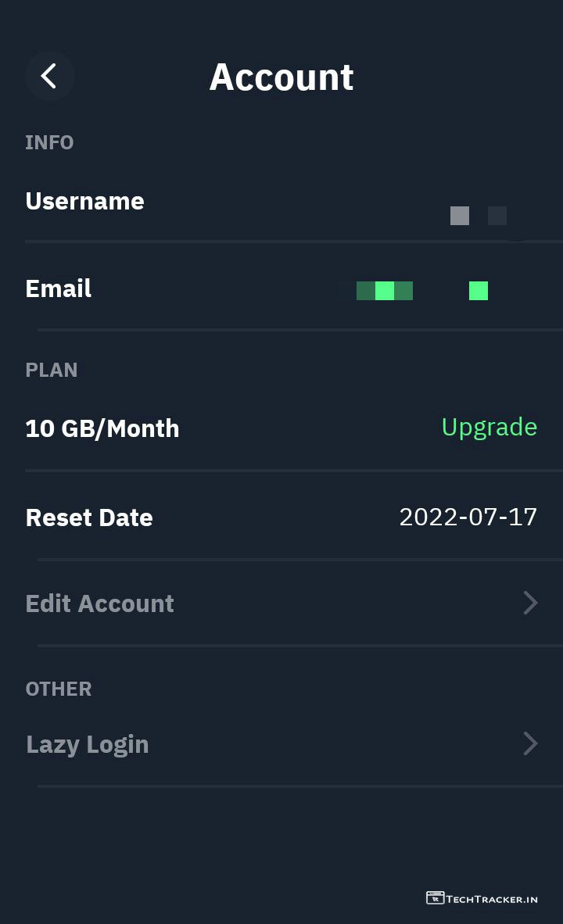563x924 pixels.
Task: Click the OTHER section header
Action: click(59, 689)
